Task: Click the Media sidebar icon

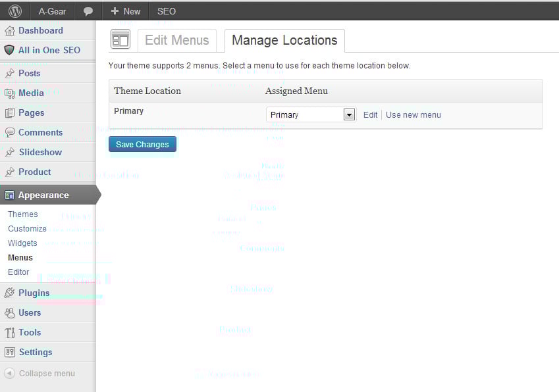Action: [x=9, y=93]
